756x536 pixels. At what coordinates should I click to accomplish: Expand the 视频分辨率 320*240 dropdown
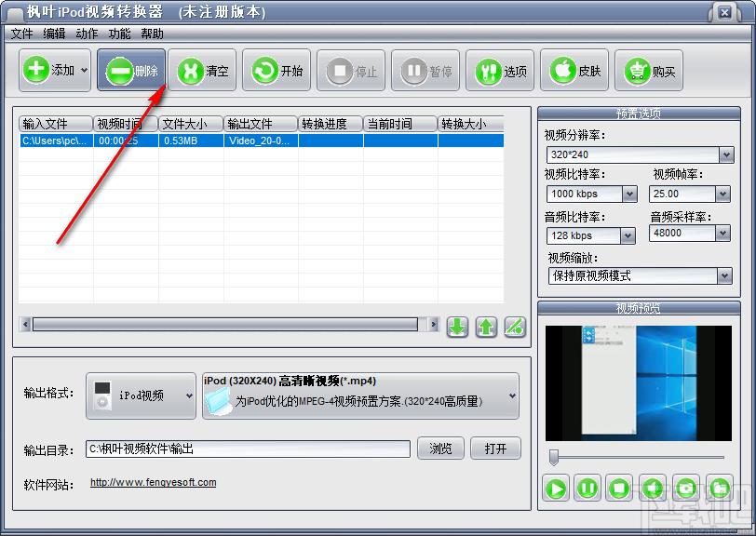click(726, 155)
